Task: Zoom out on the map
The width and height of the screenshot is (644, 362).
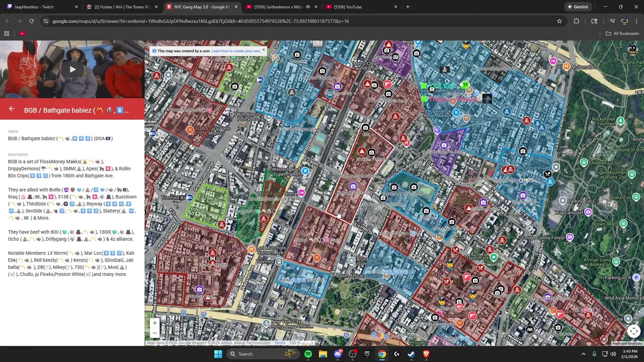Action: (x=154, y=333)
